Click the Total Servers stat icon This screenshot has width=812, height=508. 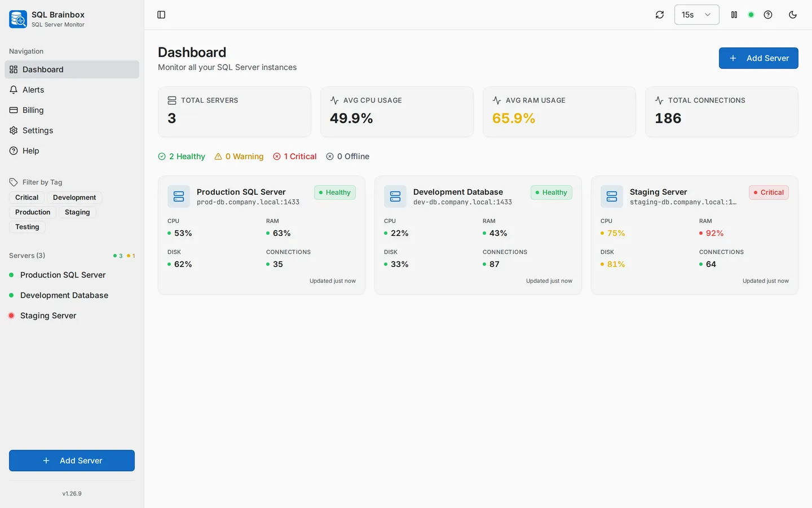point(172,100)
